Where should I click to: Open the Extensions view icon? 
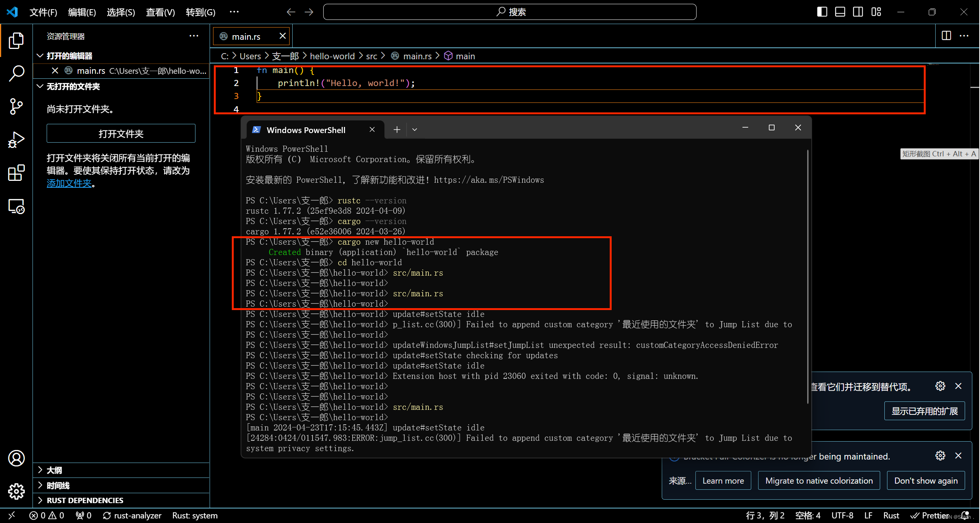[16, 173]
